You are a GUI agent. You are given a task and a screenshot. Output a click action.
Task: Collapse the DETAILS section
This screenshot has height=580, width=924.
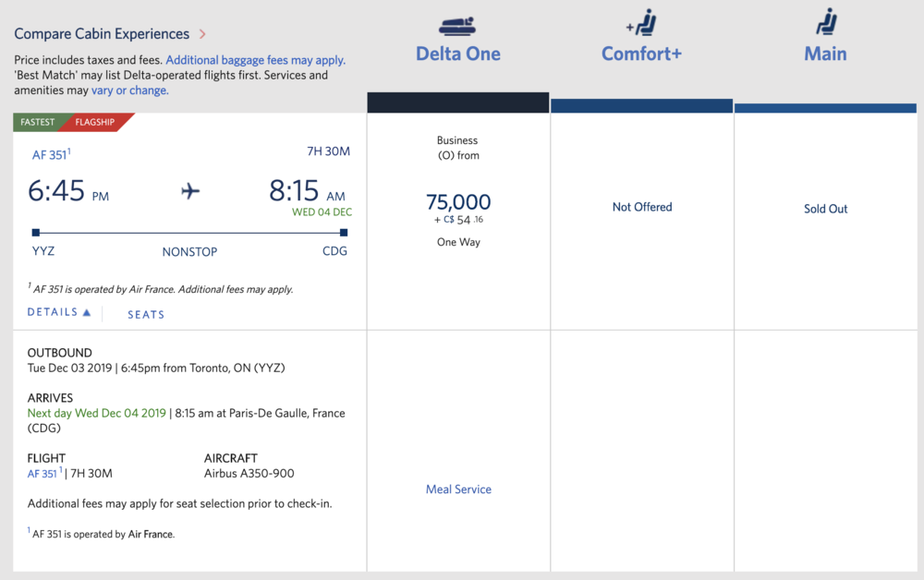click(x=59, y=313)
